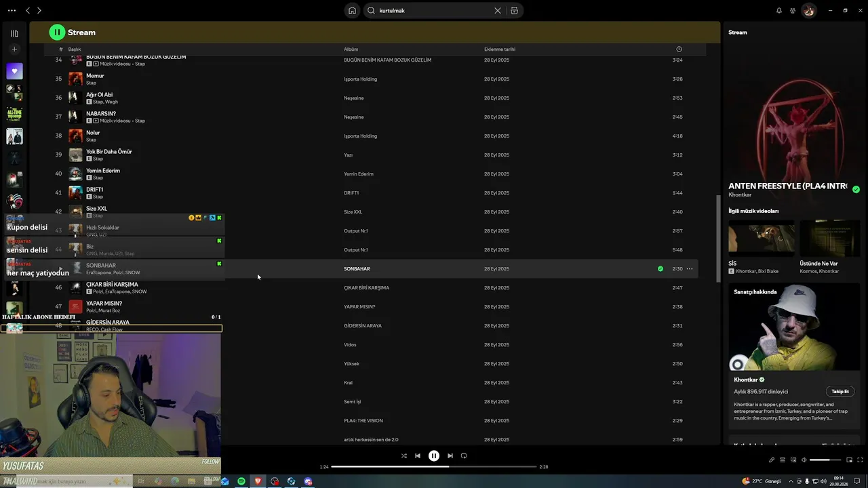Open album link PLA4: THE VISION
Screen dimensions: 868x488
coord(363,421)
